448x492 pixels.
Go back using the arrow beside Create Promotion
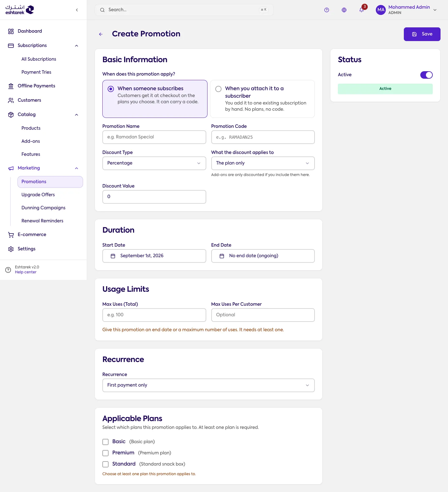101,34
